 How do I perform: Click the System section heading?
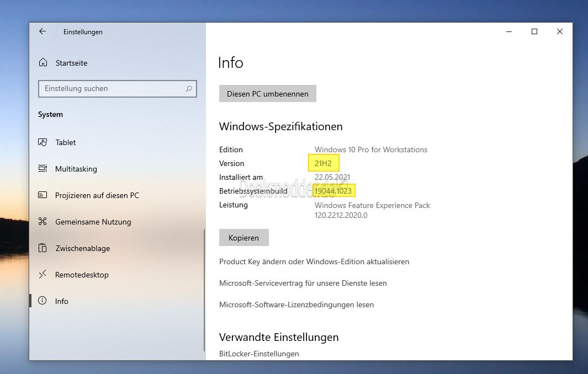point(50,114)
